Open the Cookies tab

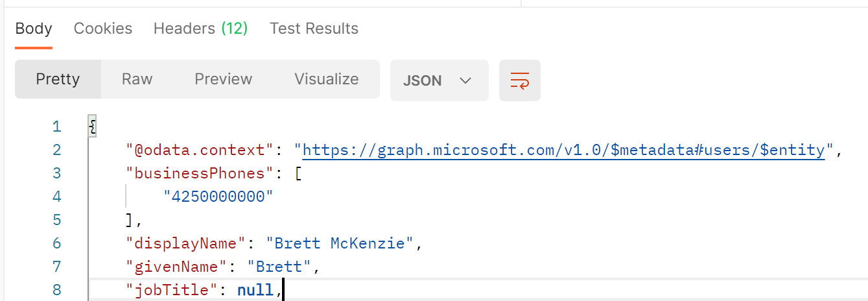pyautogui.click(x=103, y=29)
